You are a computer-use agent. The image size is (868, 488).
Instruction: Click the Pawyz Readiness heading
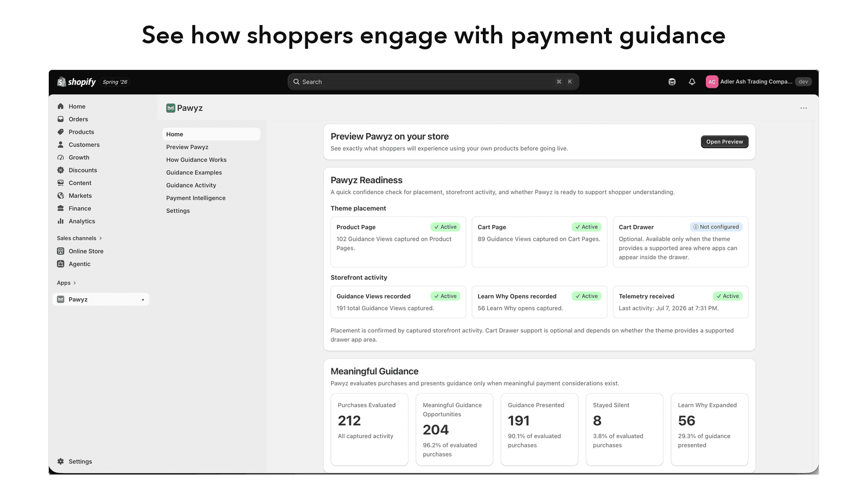[367, 180]
